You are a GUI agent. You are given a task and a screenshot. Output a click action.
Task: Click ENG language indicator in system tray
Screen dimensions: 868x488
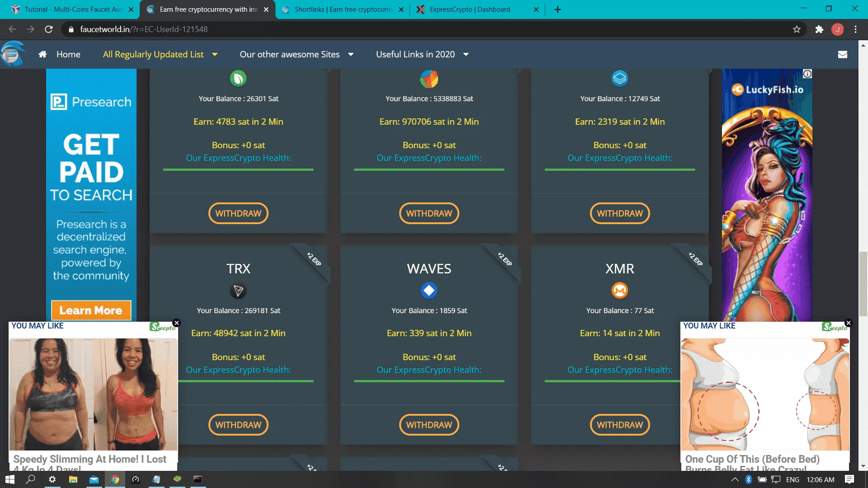click(x=793, y=479)
